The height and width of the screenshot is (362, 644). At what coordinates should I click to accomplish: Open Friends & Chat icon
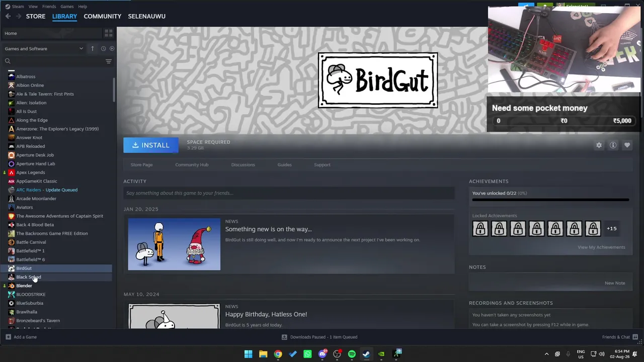[635, 337]
